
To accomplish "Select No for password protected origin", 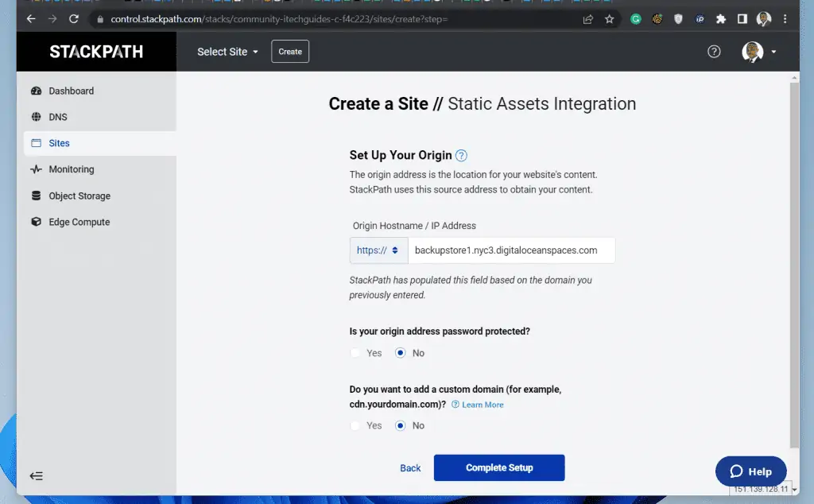I will tap(400, 353).
